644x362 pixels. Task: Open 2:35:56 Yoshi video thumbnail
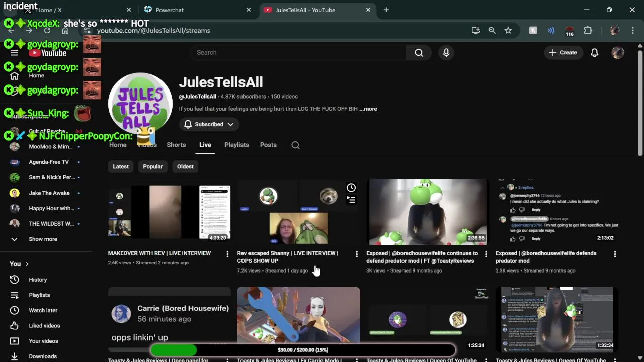coord(428,212)
